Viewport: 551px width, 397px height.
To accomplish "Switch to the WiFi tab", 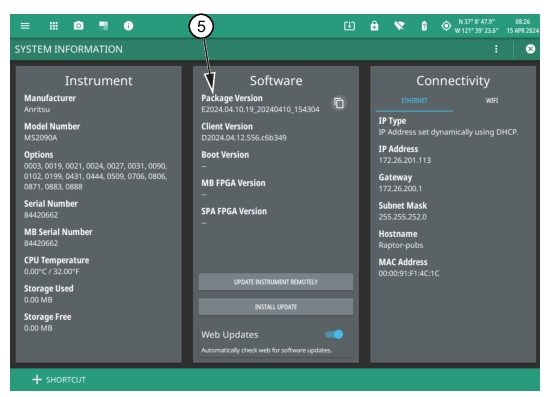I will pyautogui.click(x=492, y=101).
